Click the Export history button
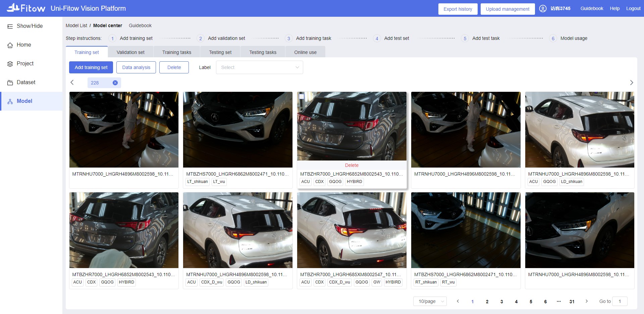The height and width of the screenshot is (314, 644). coord(458,9)
